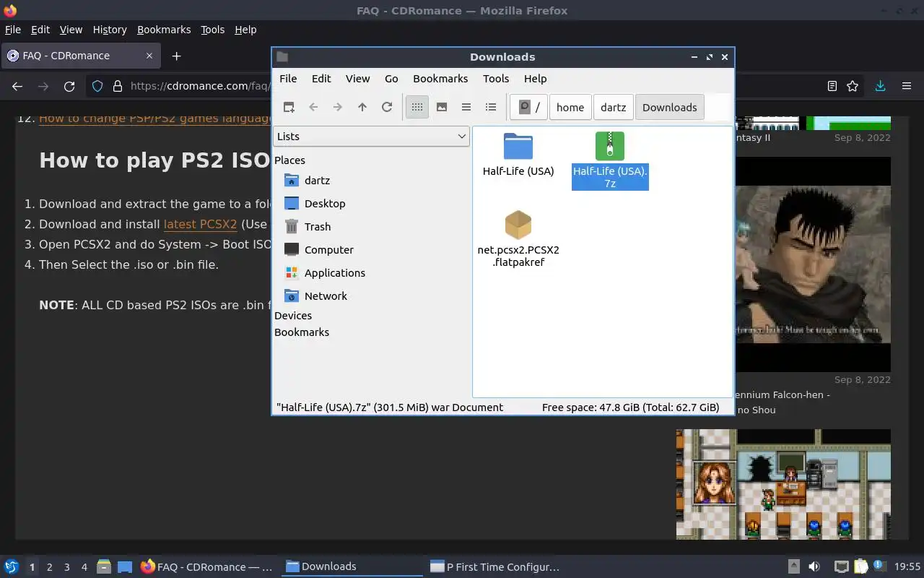
Task: Switch to workspace 3 in the pager
Action: coord(66,567)
